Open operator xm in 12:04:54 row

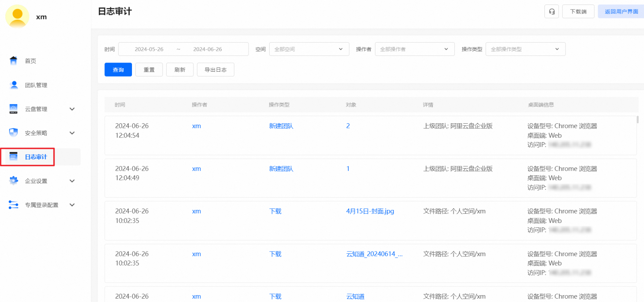pyautogui.click(x=196, y=126)
